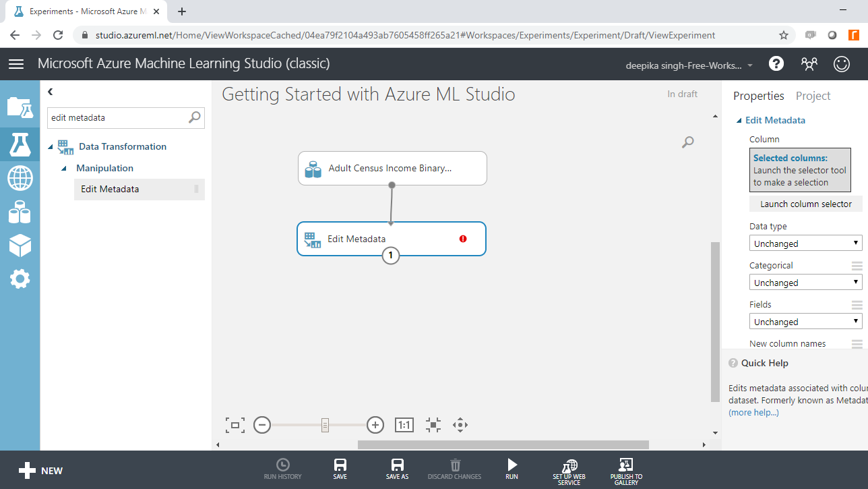
Task: Open the Web Services globe icon
Action: [20, 179]
